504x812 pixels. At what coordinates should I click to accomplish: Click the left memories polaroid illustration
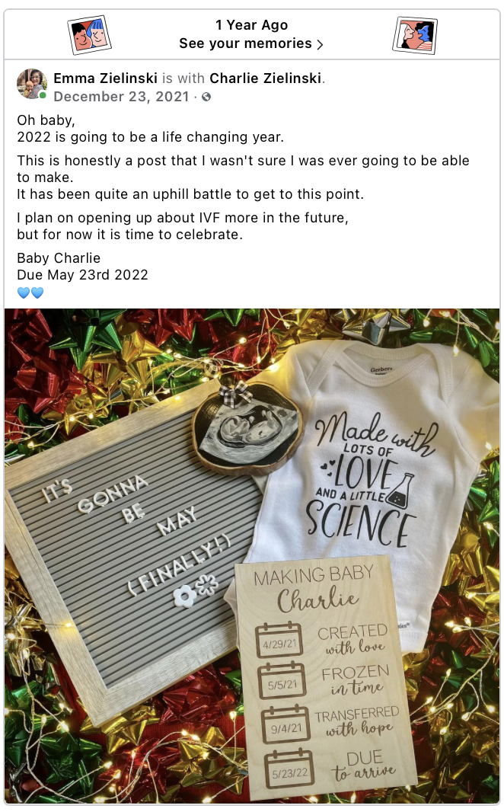tap(90, 35)
